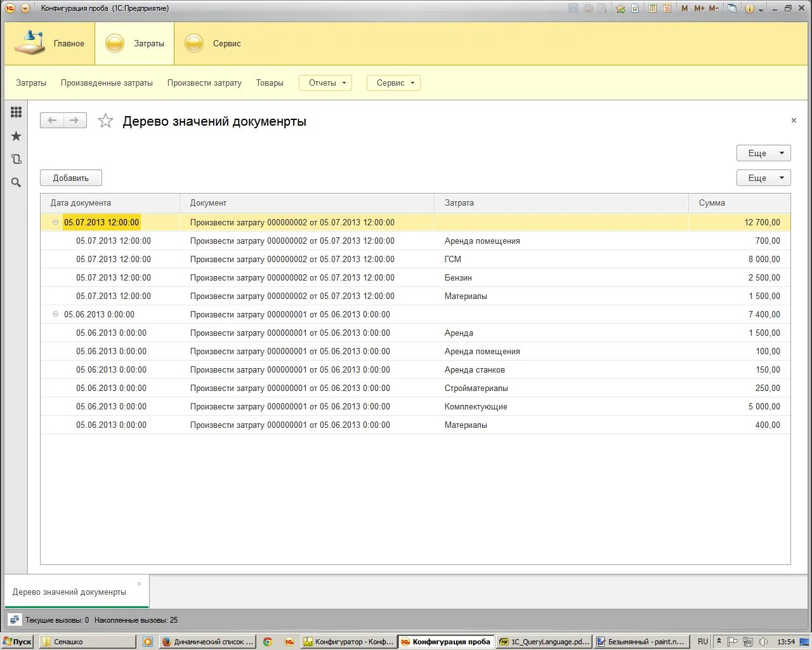
Task: Open the lower Еще dropdown button
Action: [764, 178]
